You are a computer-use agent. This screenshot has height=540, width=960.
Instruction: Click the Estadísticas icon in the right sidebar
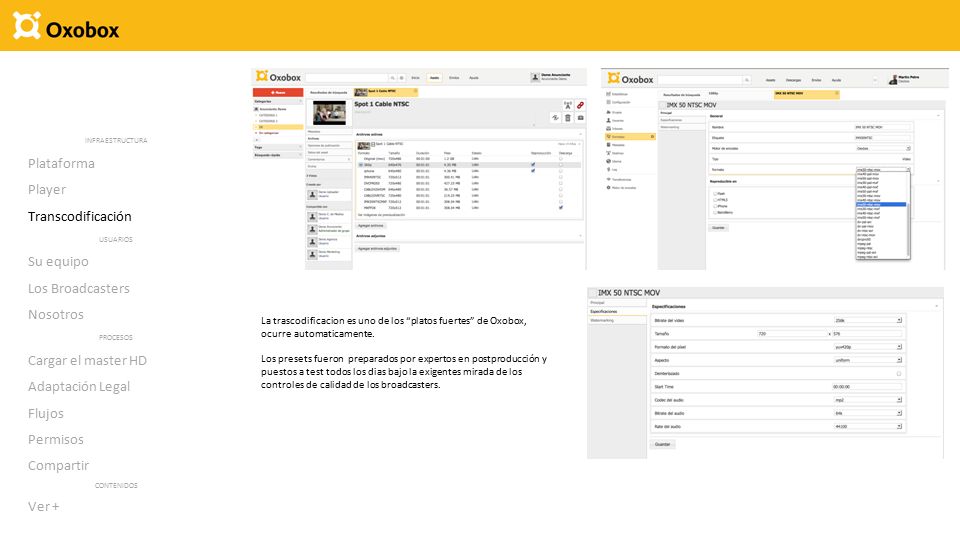point(609,94)
